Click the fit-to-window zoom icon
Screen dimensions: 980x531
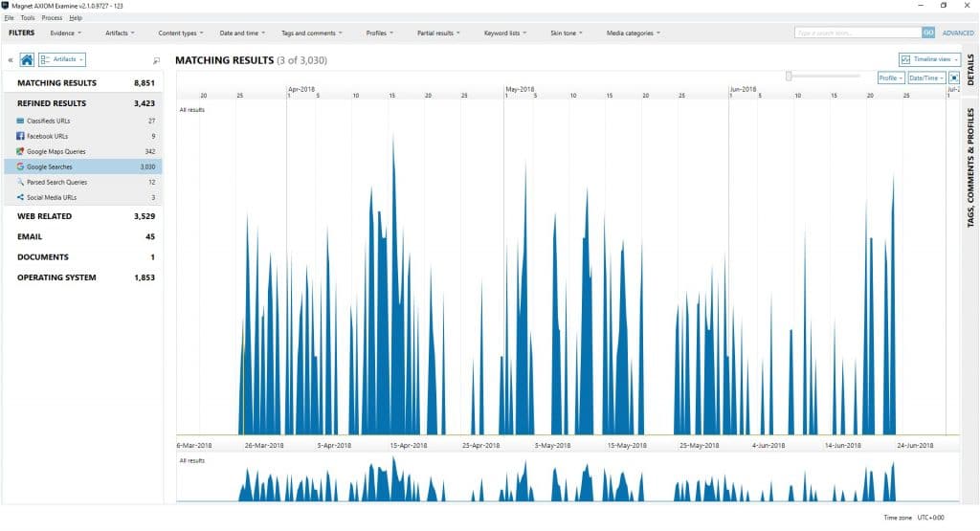point(954,78)
